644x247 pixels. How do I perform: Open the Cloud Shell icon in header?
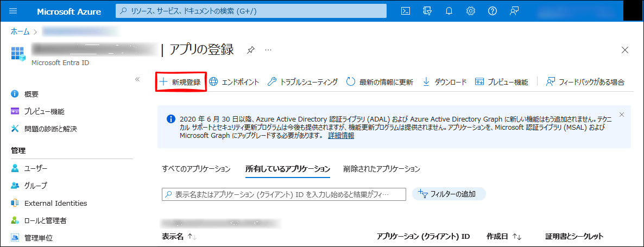click(405, 11)
